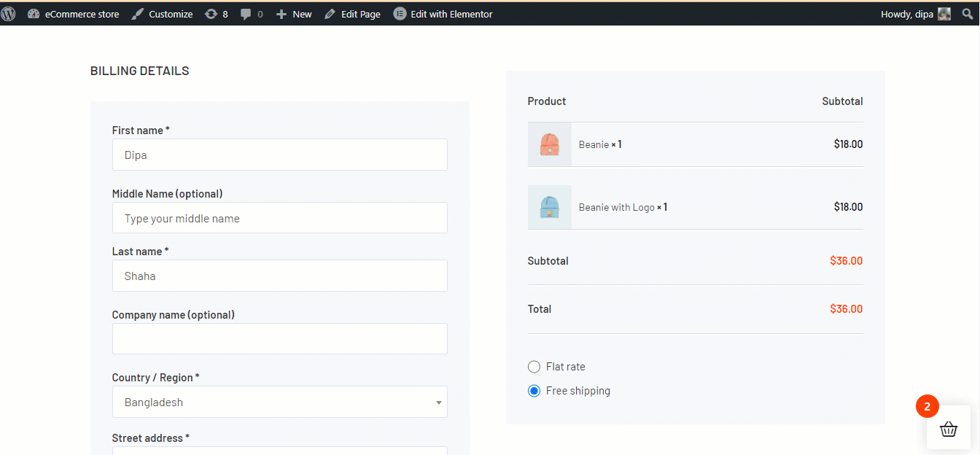
Task: Click the user avatar next to Howdy, dipa
Action: pos(944,14)
